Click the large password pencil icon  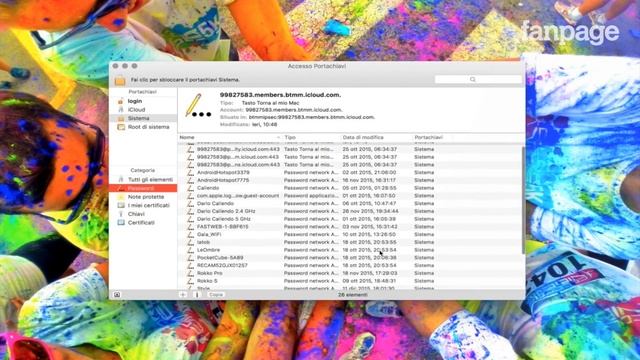click(x=198, y=105)
